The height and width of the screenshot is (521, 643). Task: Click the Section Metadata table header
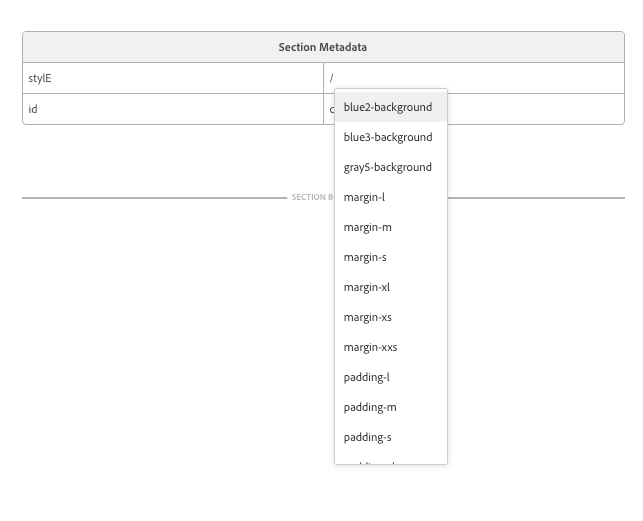click(323, 47)
